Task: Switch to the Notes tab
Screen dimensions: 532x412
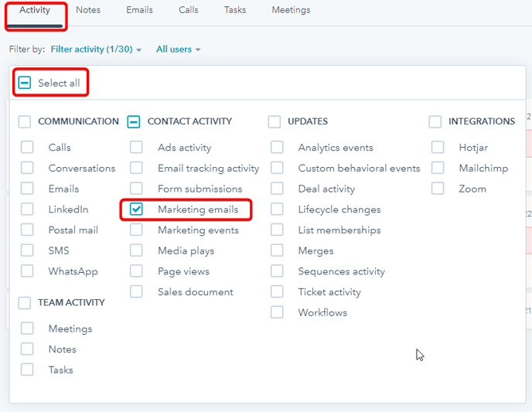Action: coord(88,10)
